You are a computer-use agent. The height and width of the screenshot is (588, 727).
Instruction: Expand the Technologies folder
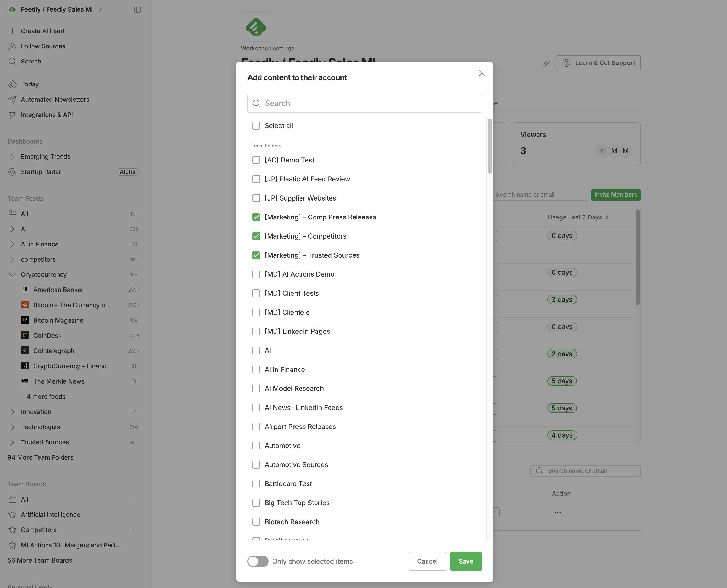pyautogui.click(x=12, y=427)
